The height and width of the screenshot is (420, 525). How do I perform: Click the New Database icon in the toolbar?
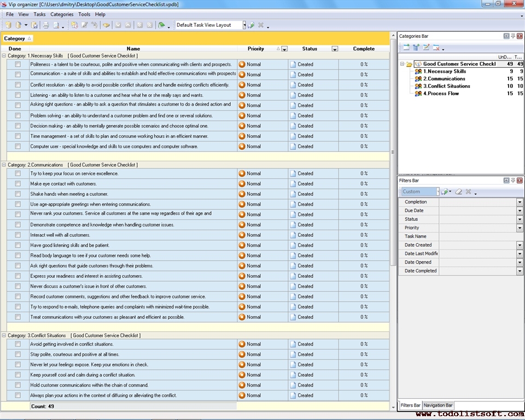pyautogui.click(x=8, y=25)
